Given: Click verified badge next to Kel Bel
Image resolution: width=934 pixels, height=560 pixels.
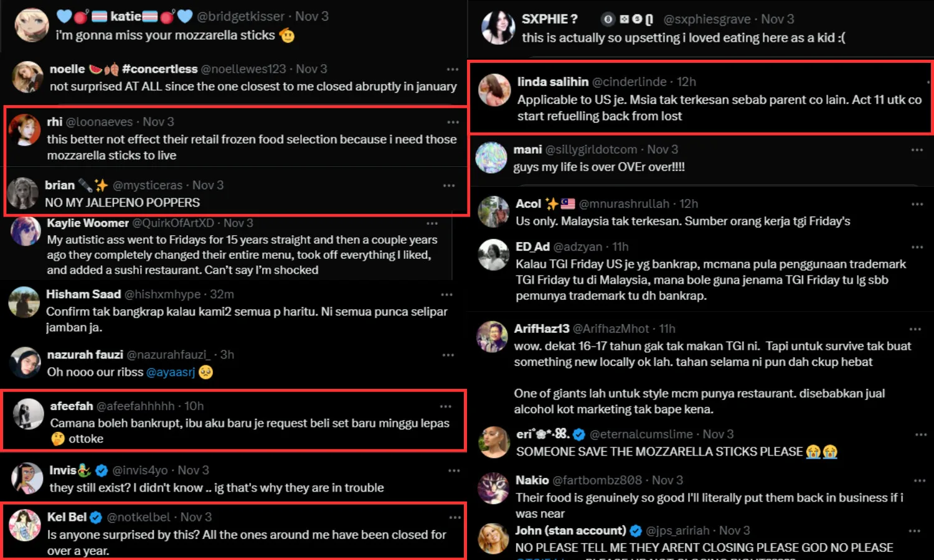Looking at the screenshot, I should pos(96,517).
